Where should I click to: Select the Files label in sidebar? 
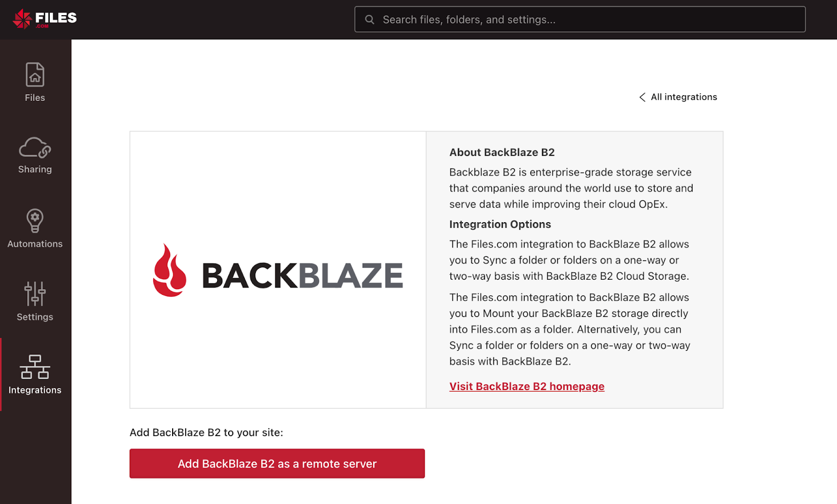click(35, 98)
